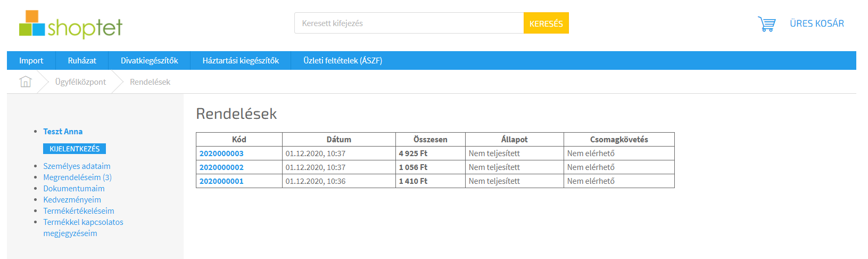Open the shopping cart icon
This screenshot has width=868, height=259.
(x=767, y=24)
